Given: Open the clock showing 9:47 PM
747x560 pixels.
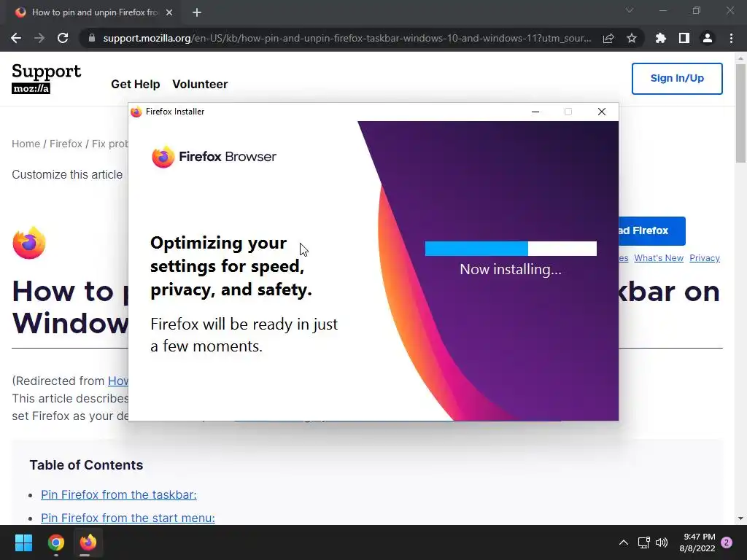Looking at the screenshot, I should pos(698,542).
